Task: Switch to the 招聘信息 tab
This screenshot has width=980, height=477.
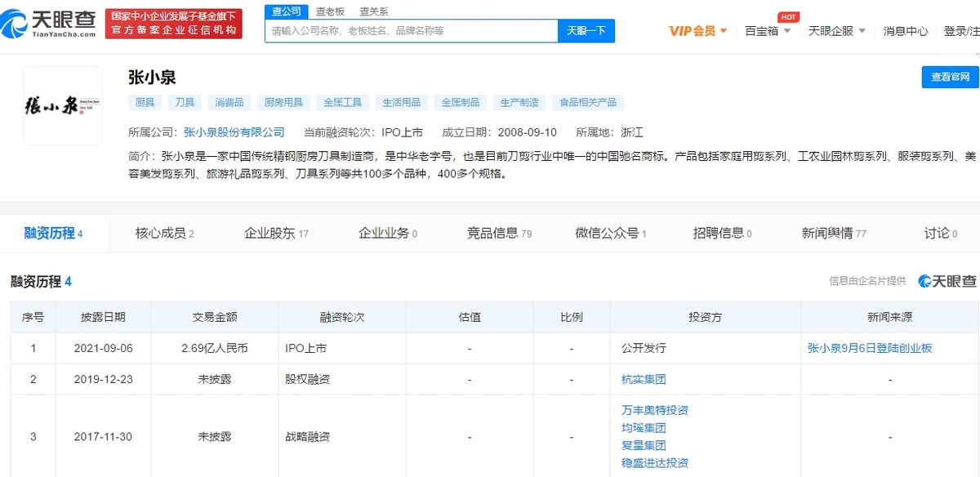Action: point(722,234)
